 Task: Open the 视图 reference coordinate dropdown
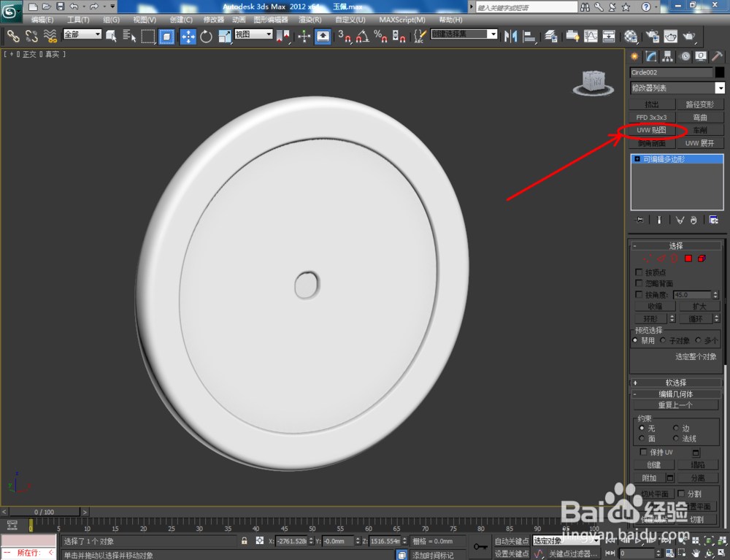[254, 34]
